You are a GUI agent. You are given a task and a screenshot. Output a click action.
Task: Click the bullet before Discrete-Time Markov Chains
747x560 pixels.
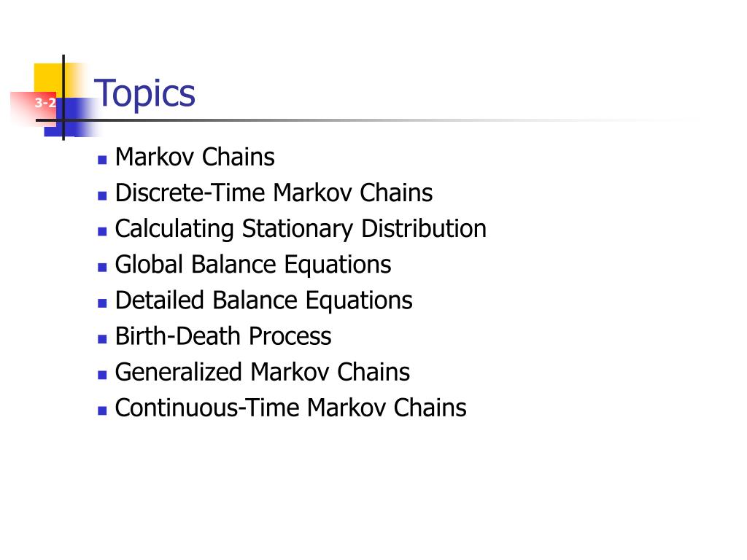[x=102, y=195]
